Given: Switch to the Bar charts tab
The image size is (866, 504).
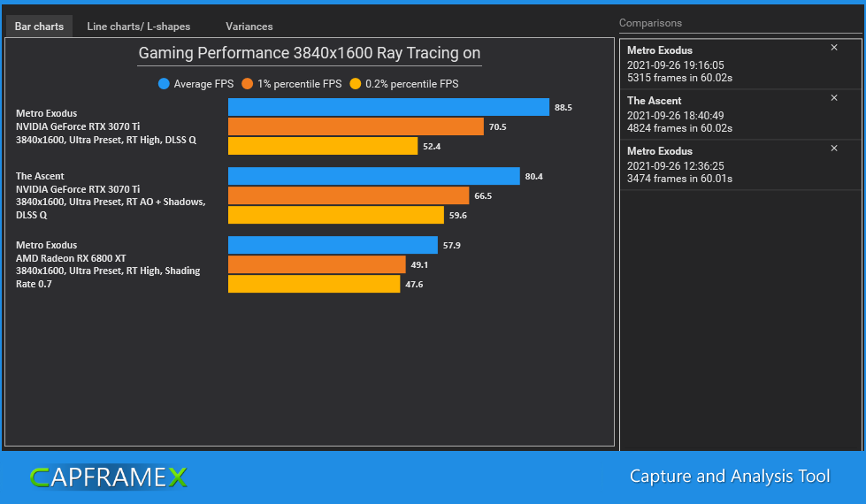Looking at the screenshot, I should click(x=39, y=26).
